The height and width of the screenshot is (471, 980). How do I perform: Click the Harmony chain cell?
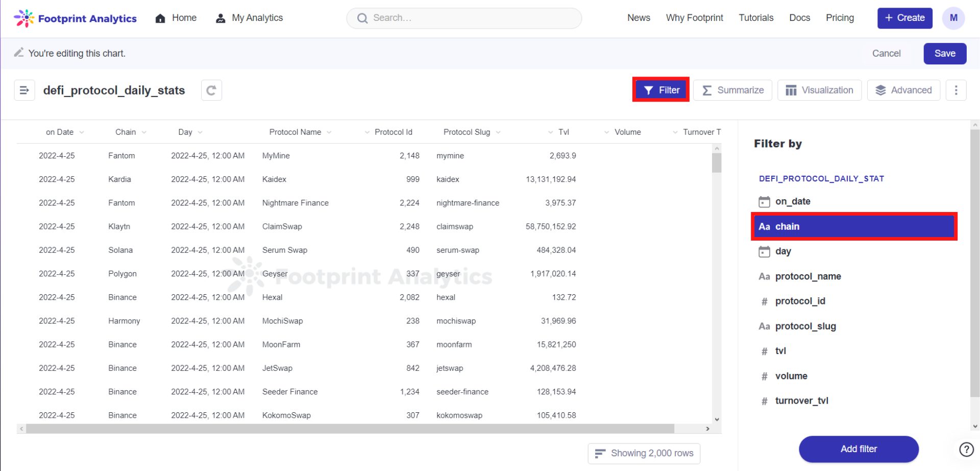click(x=124, y=321)
